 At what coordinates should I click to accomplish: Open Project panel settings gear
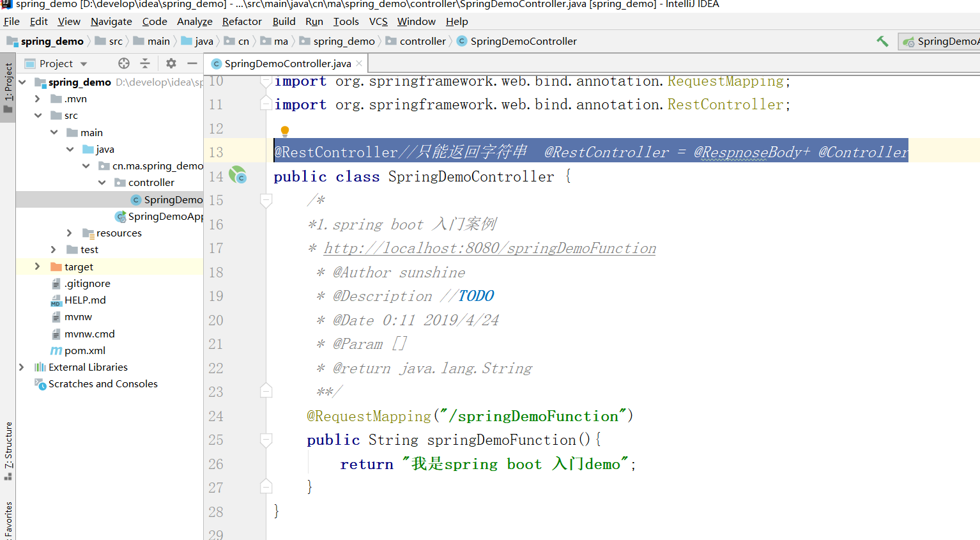(171, 63)
